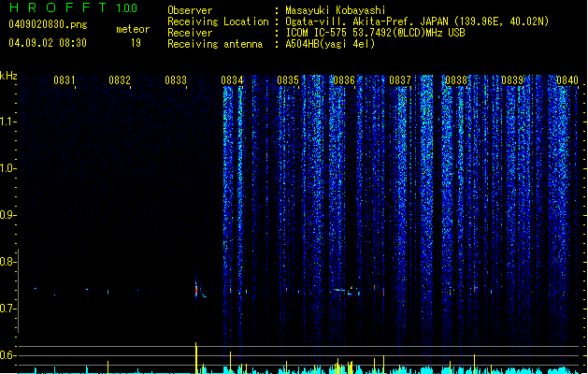
Task: Click the 0836 time marker
Action: tap(344, 80)
